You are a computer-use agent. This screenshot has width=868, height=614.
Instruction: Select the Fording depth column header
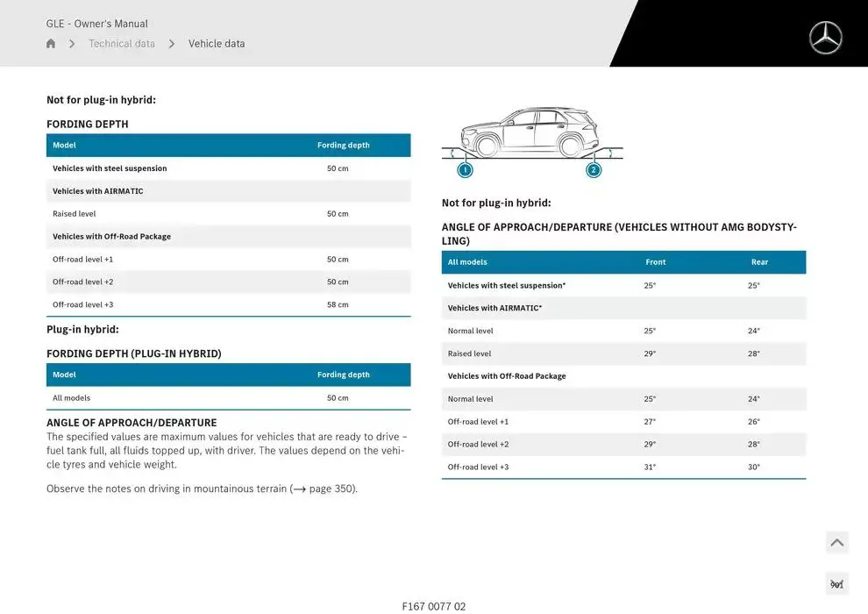click(344, 145)
